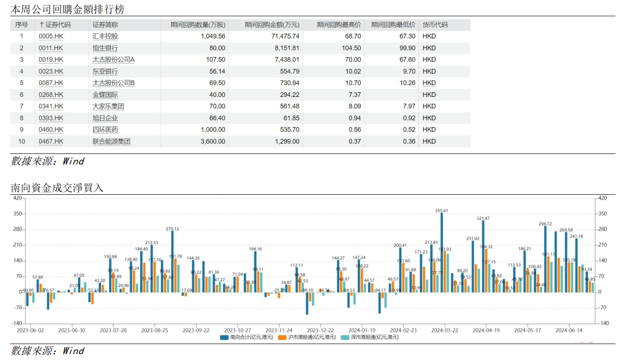Click the 东亚银行 company name
The height and width of the screenshot is (364, 620).
[105, 71]
